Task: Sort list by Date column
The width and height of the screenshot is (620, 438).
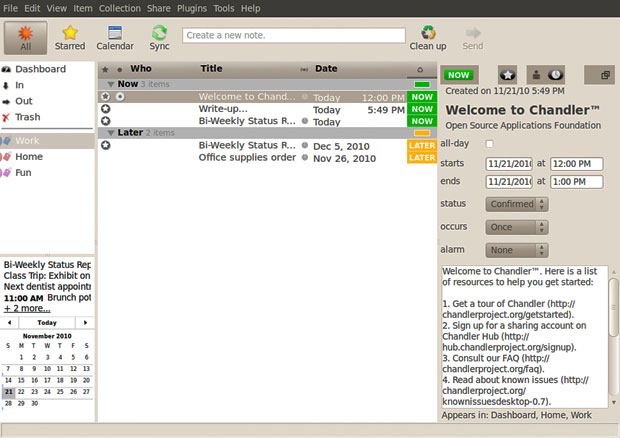Action: click(326, 69)
